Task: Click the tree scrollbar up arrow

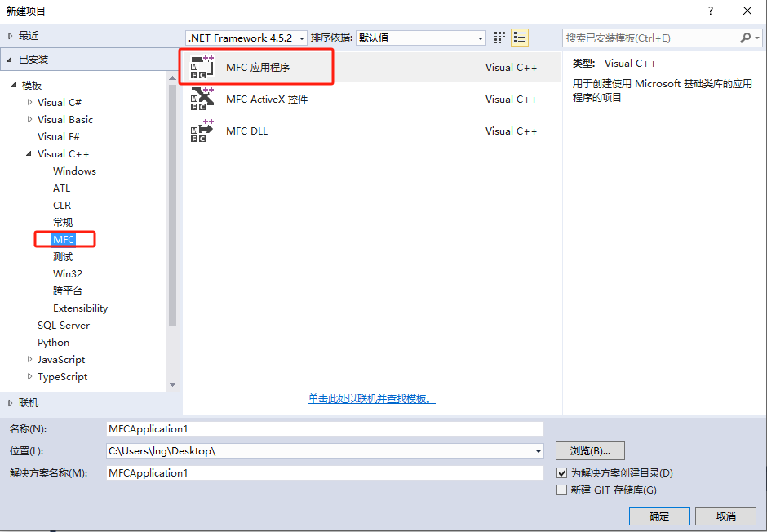Action: click(172, 78)
